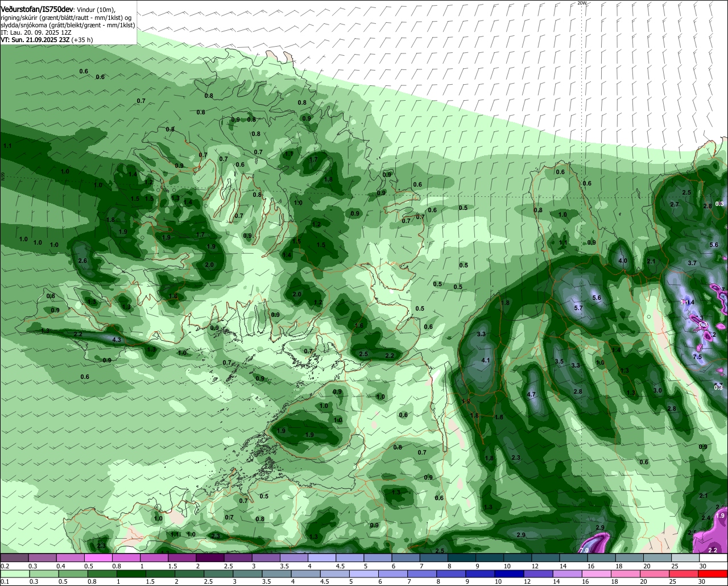
Task: Click the dark purple 2 swatch in snow scale
Action: [209, 558]
